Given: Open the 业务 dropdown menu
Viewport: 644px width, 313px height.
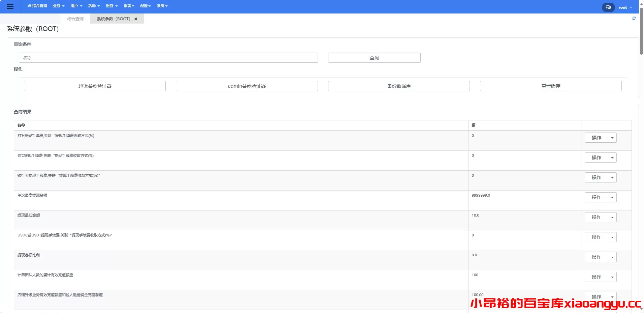Looking at the screenshot, I should [x=58, y=6].
